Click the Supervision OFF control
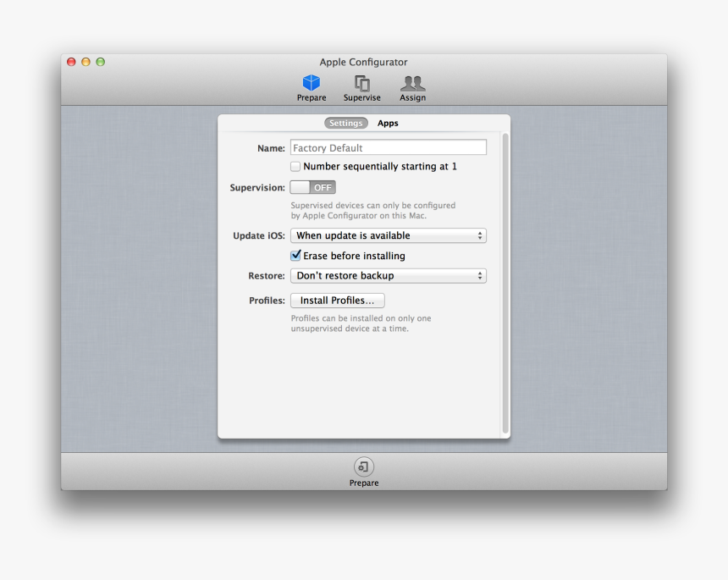Screen dimensions: 728x580 point(312,187)
